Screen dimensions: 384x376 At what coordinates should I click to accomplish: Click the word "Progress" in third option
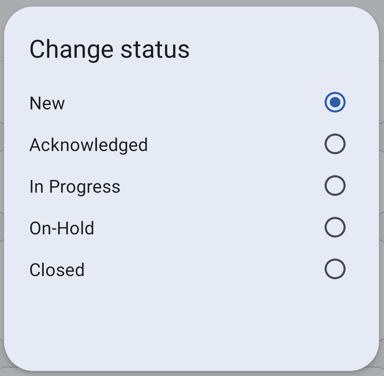[x=85, y=187]
